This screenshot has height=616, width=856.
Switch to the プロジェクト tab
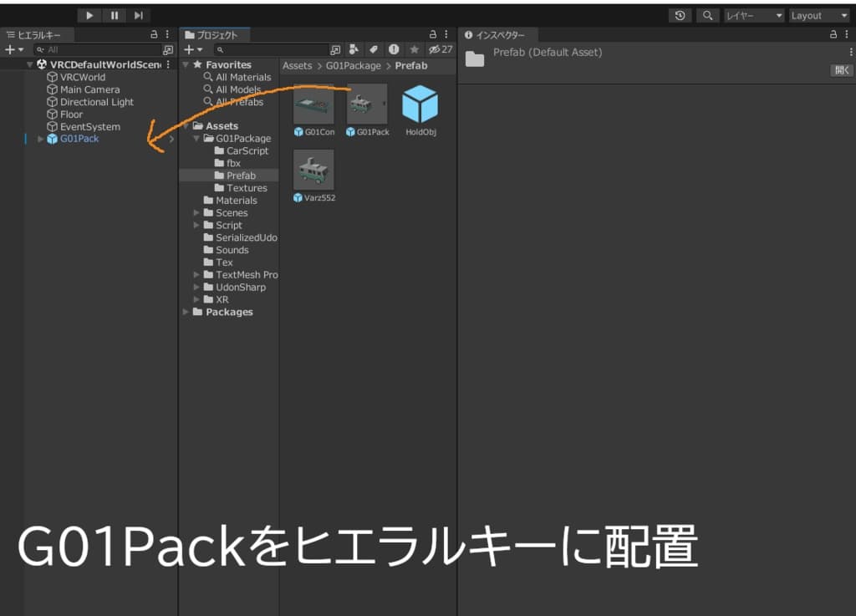212,34
